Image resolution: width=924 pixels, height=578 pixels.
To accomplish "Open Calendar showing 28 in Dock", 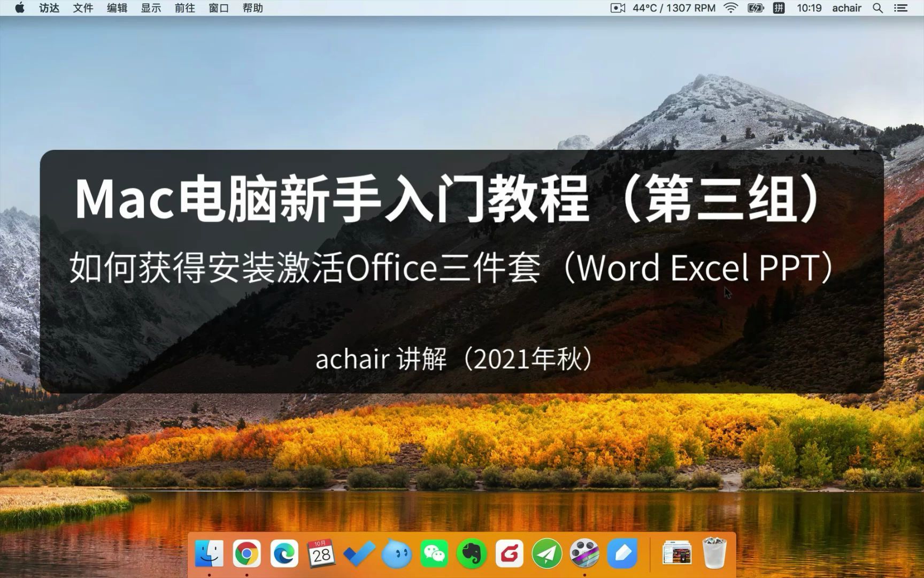I will [x=321, y=553].
